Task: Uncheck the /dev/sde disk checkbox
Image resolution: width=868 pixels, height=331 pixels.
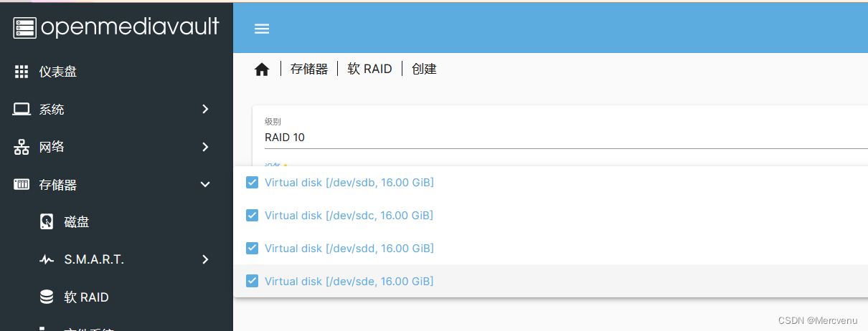Action: 252,281
